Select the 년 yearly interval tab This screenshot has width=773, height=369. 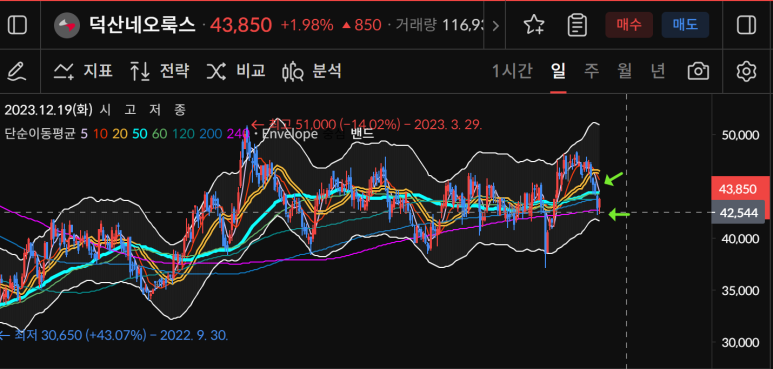[x=657, y=71]
